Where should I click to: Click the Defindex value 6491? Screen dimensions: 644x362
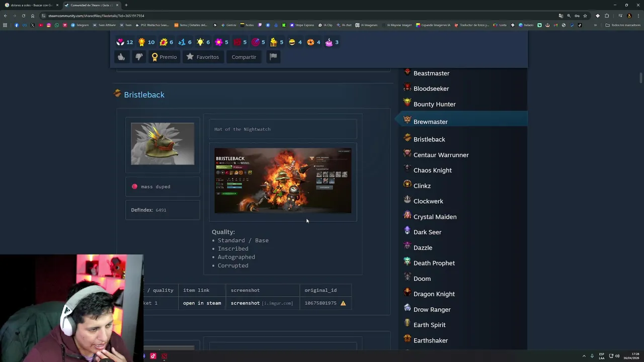pos(161,210)
